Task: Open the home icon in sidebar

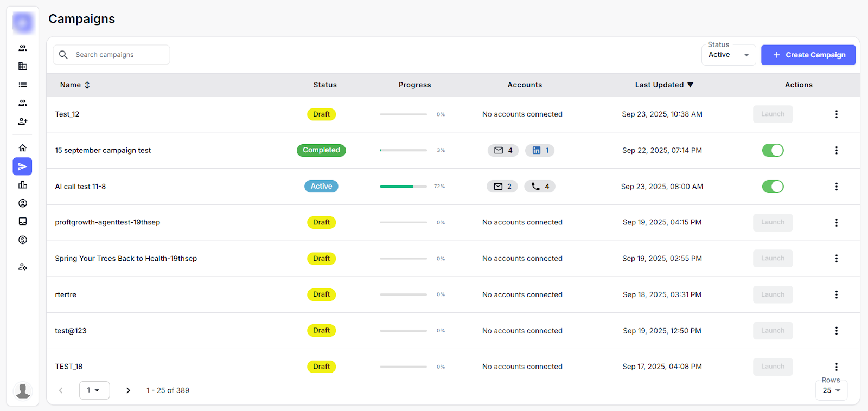Action: tap(23, 148)
